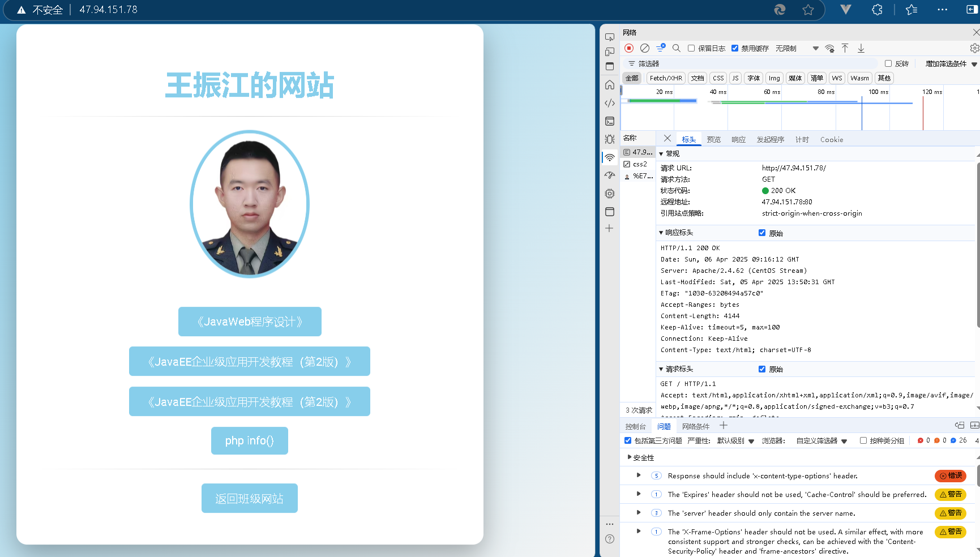Uncheck the 禁用缓存 checkbox

[735, 48]
